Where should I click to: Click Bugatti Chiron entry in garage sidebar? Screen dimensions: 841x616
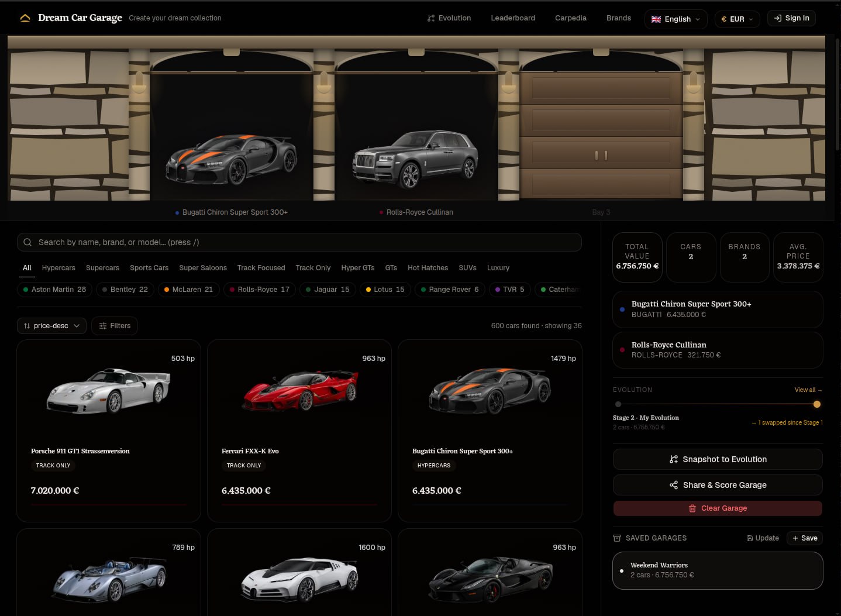718,309
